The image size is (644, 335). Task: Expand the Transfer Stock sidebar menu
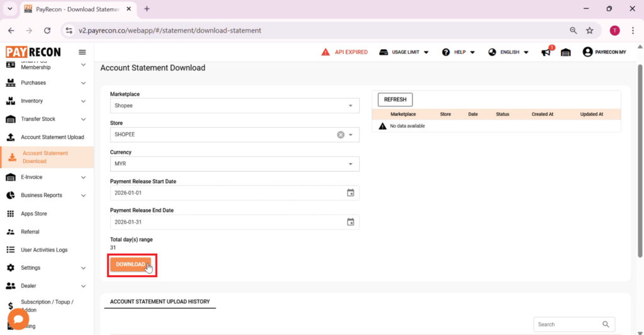(x=47, y=119)
